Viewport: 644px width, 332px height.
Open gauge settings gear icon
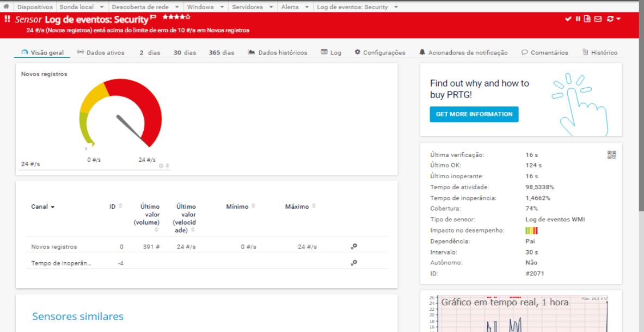pyautogui.click(x=161, y=166)
